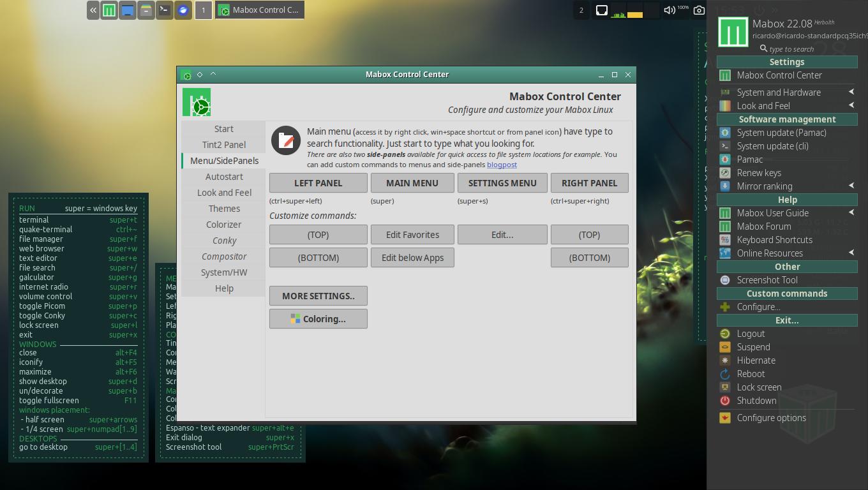Click the System update (cli) terminal icon
The image size is (868, 490).
click(725, 146)
